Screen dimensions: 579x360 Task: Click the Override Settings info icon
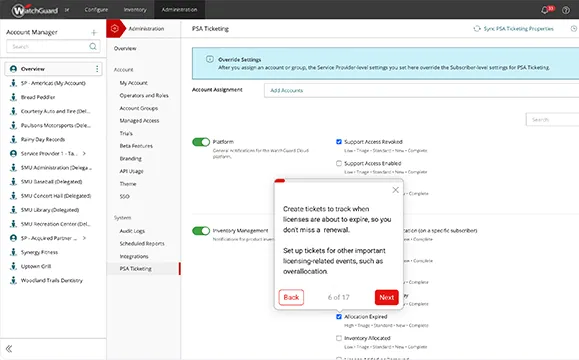click(x=210, y=59)
